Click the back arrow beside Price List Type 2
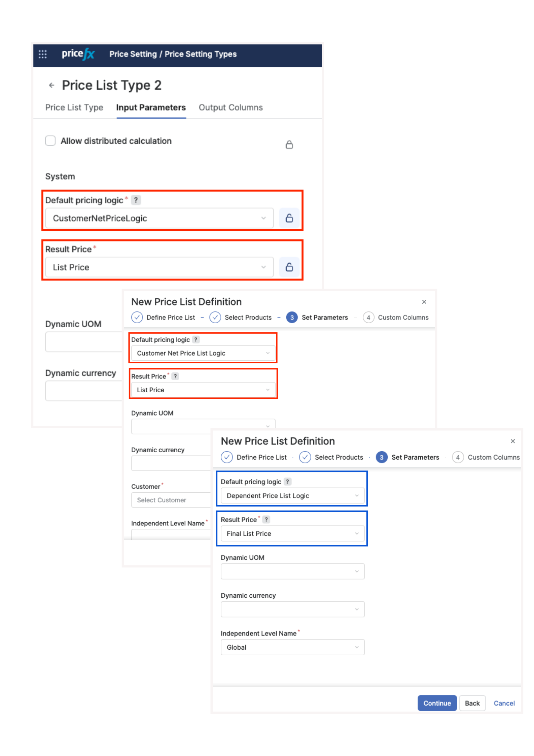534x756 pixels. pyautogui.click(x=51, y=85)
